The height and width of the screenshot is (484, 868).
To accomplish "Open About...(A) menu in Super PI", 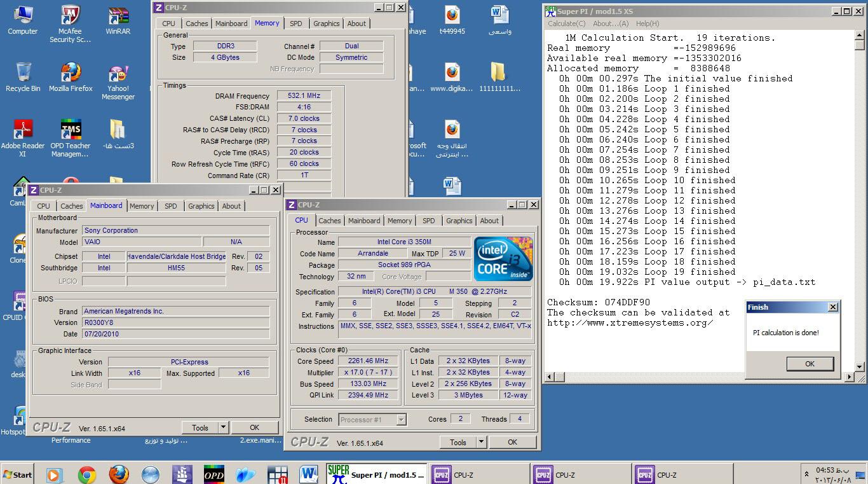I will [611, 24].
